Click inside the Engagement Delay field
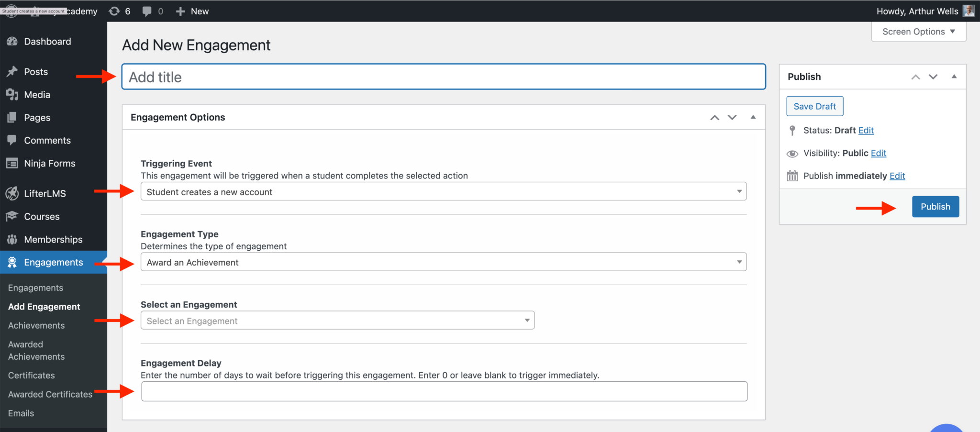Viewport: 980px width, 432px height. (x=444, y=391)
